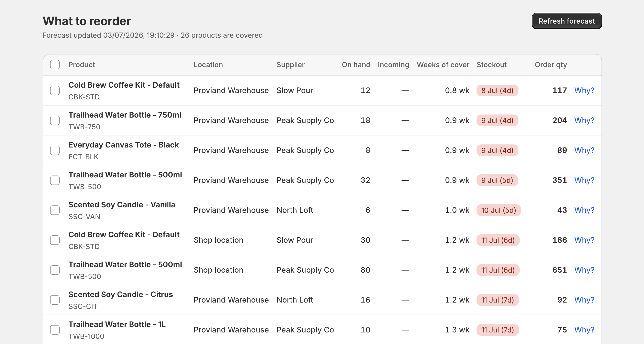The height and width of the screenshot is (344, 644).
Task: Toggle the select-all checkbox in the table header
Action: (55, 65)
